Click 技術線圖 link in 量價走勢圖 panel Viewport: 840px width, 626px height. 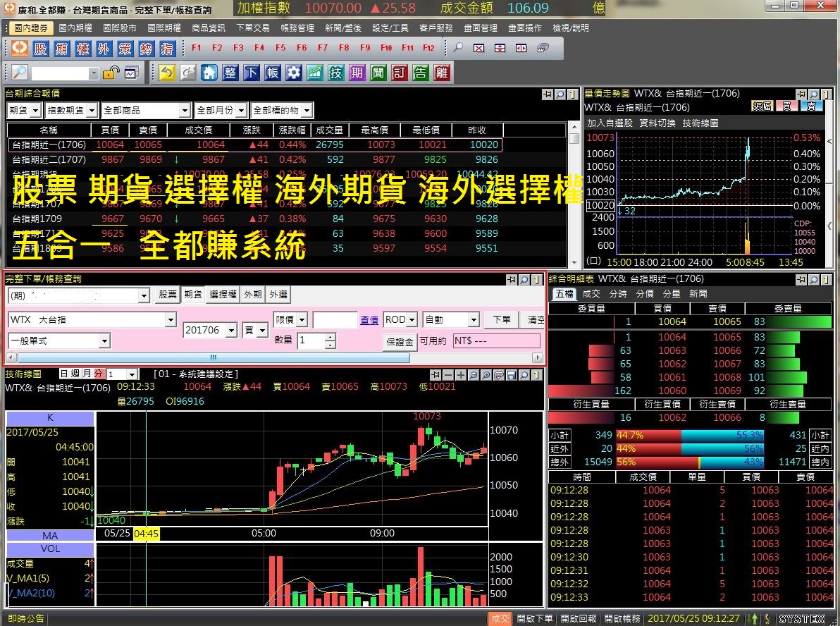[x=700, y=123]
